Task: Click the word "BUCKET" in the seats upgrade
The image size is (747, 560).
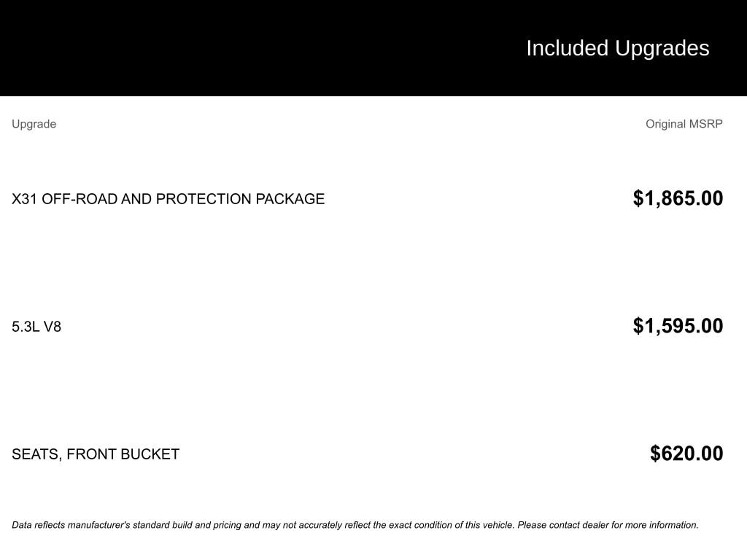Action: click(150, 454)
